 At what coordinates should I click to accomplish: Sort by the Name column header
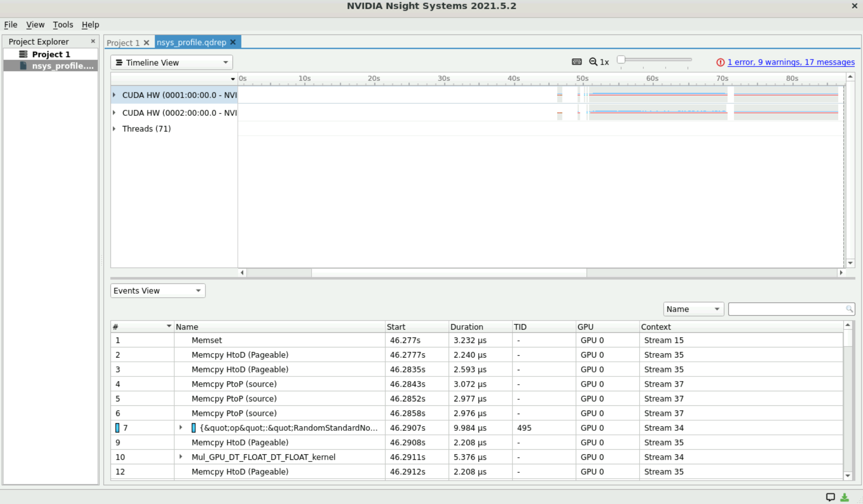[x=279, y=327]
